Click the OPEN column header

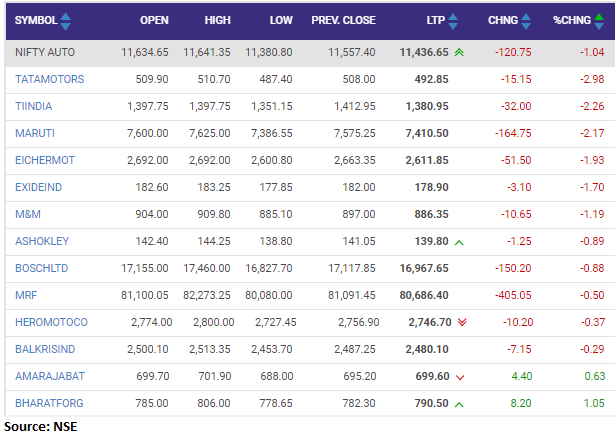pos(154,20)
